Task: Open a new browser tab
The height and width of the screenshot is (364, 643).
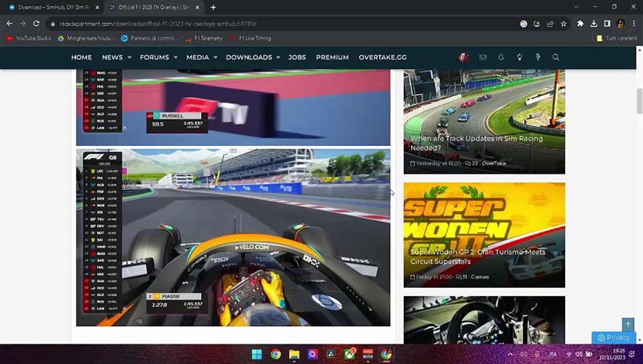Action: pos(213,8)
